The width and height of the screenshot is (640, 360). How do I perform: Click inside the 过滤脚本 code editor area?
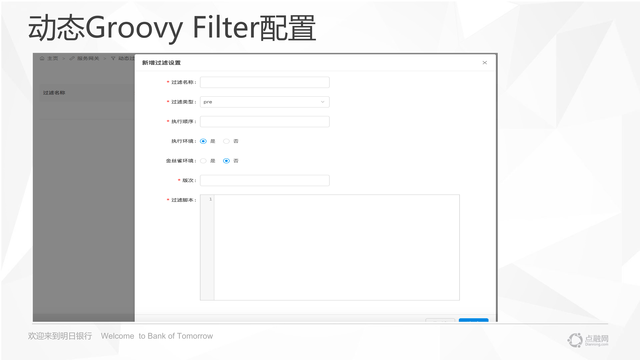337,247
